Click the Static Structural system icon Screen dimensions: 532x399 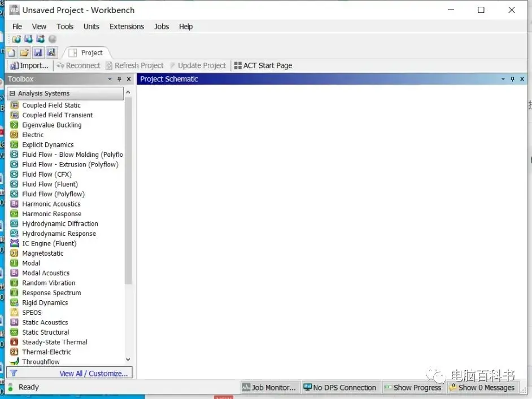click(14, 332)
